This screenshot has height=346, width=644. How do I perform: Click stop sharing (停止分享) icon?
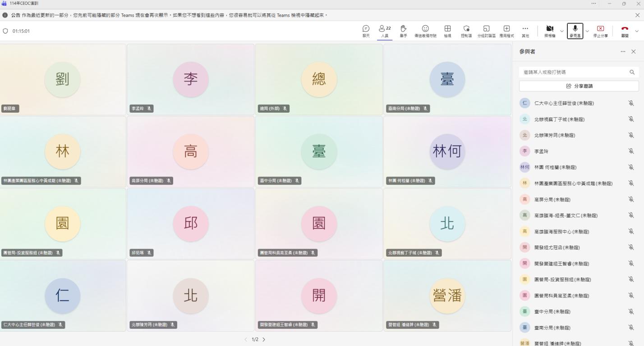(600, 31)
